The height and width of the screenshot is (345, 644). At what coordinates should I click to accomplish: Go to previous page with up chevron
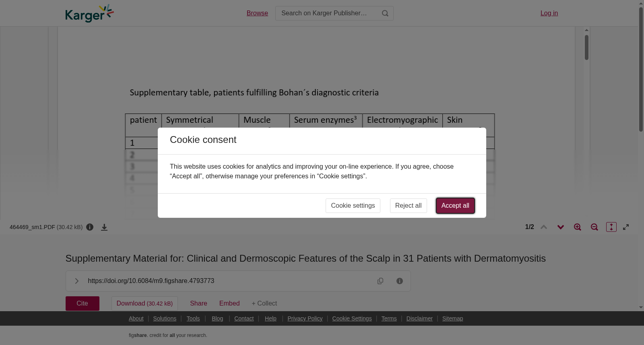(544, 227)
